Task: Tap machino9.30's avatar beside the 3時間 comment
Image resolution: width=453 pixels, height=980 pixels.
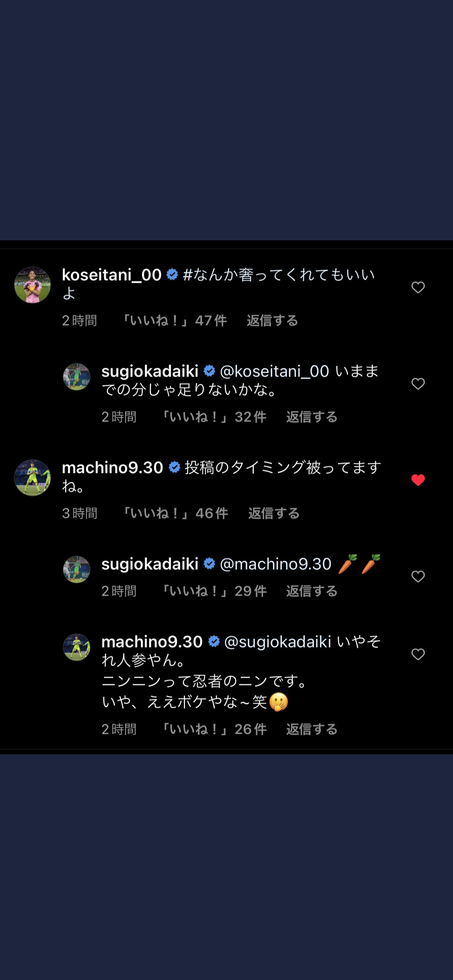Action: coord(33,478)
